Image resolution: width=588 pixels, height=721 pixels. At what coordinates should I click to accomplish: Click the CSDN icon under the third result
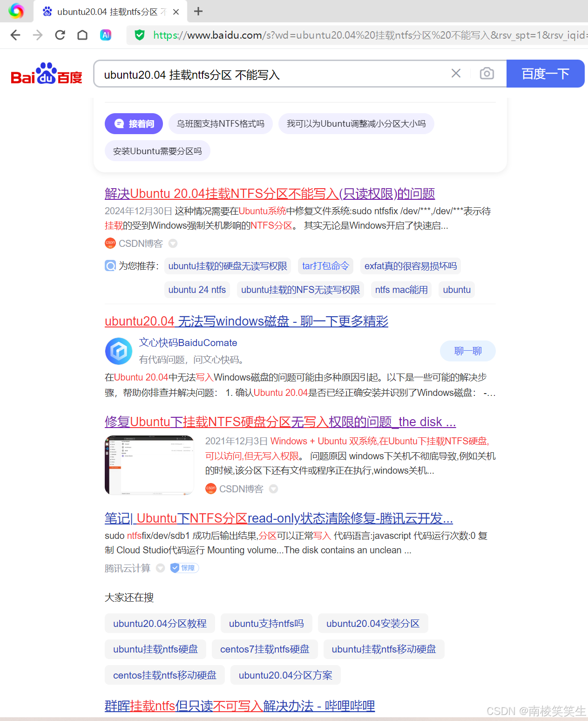click(x=211, y=489)
